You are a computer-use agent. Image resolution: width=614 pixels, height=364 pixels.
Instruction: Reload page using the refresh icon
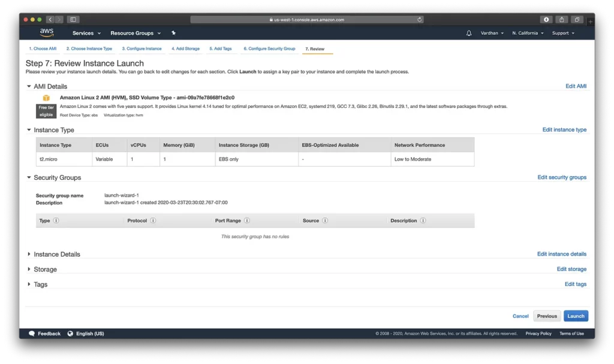tap(419, 20)
